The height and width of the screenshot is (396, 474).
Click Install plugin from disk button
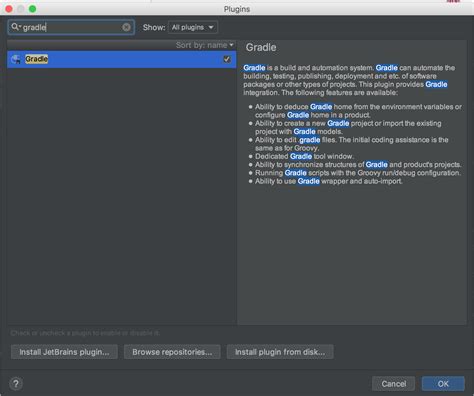[x=280, y=352]
